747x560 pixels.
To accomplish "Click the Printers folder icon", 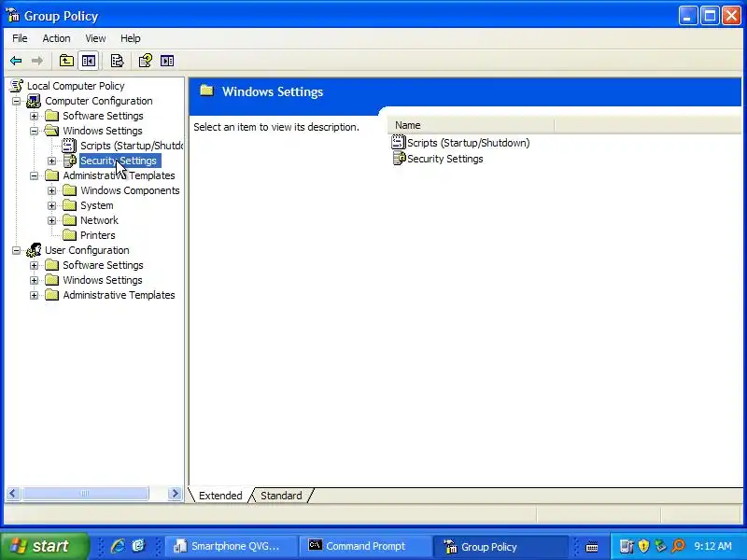I will click(x=69, y=235).
